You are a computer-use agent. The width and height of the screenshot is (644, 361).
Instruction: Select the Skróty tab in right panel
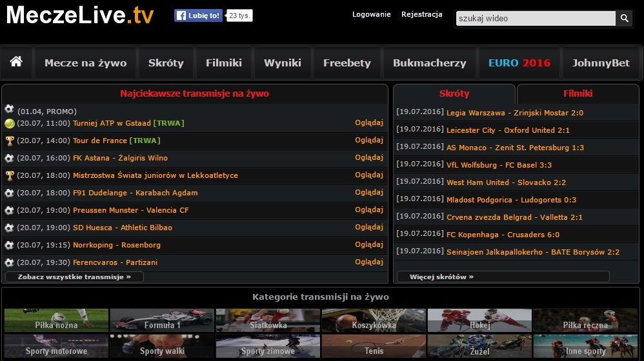[x=454, y=93]
